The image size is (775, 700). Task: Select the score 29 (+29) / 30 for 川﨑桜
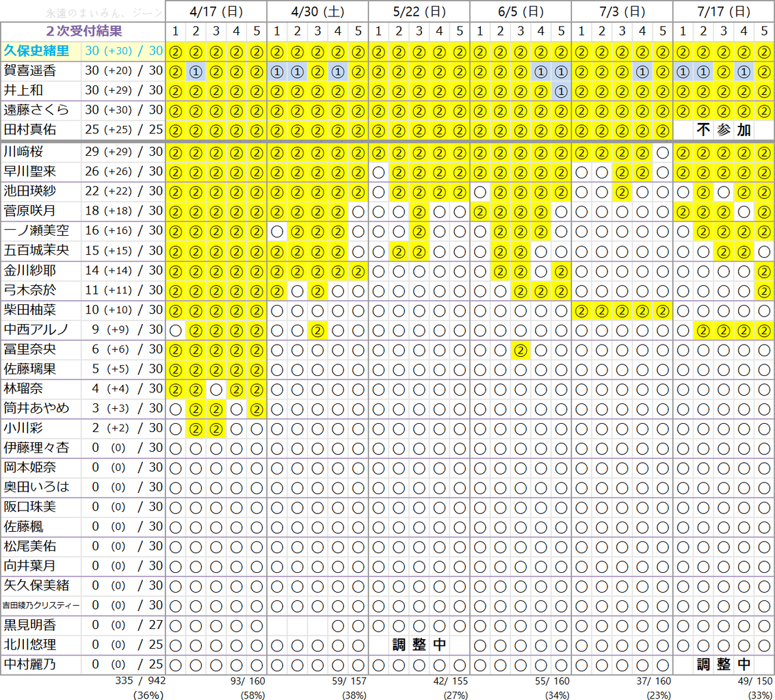(x=124, y=152)
